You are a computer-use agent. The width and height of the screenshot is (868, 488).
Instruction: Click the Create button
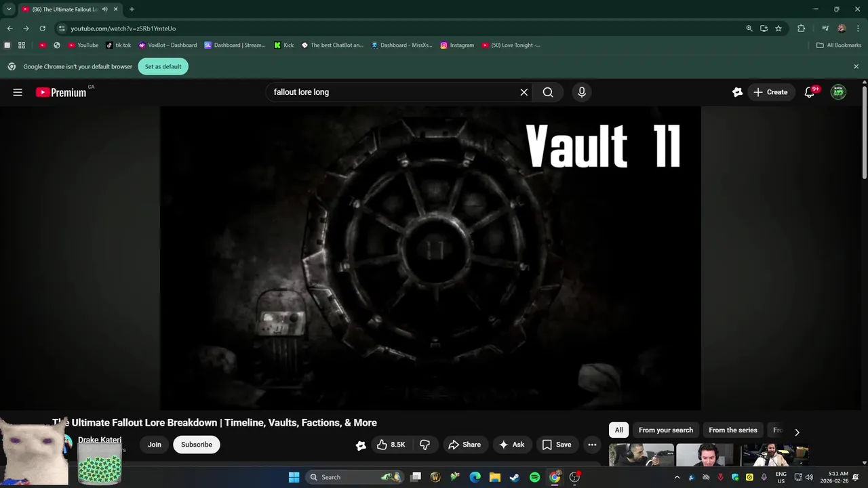click(770, 92)
